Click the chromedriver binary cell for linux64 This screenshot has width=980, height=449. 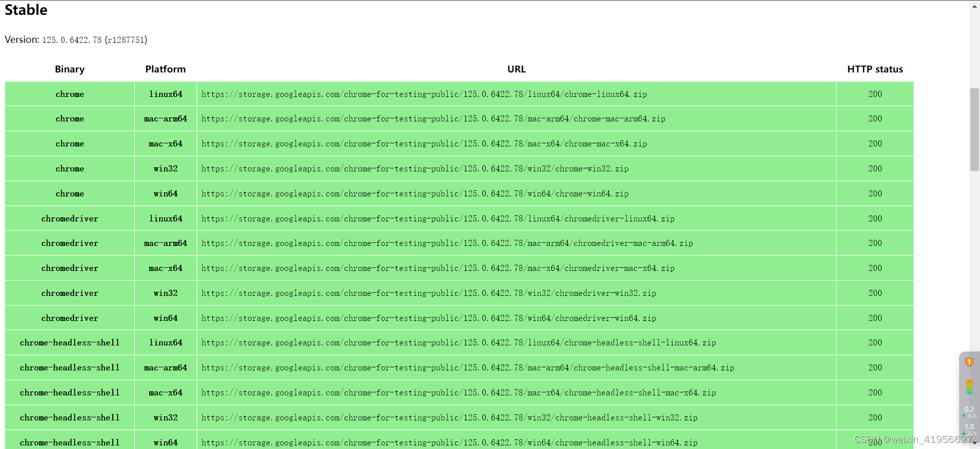(x=70, y=219)
